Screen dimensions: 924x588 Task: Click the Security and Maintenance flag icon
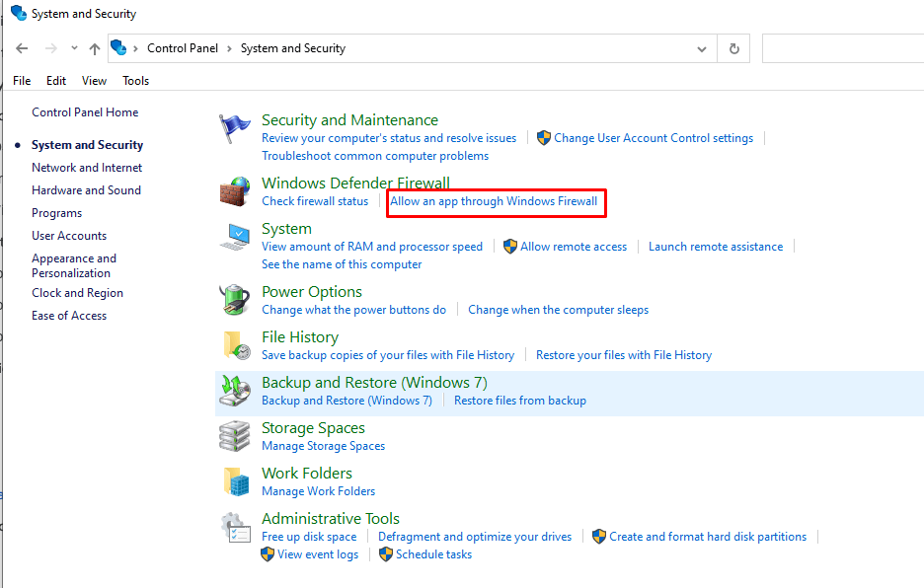click(235, 129)
